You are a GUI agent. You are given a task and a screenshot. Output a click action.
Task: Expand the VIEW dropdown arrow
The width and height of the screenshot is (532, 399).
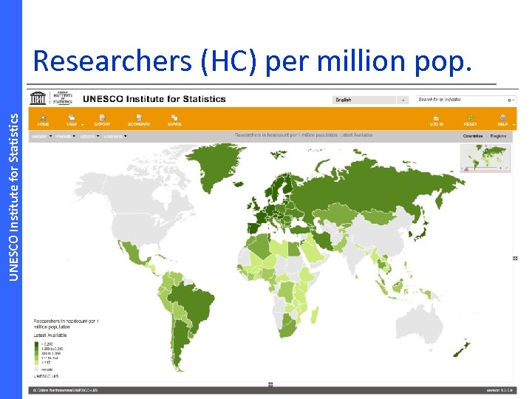coord(83,125)
